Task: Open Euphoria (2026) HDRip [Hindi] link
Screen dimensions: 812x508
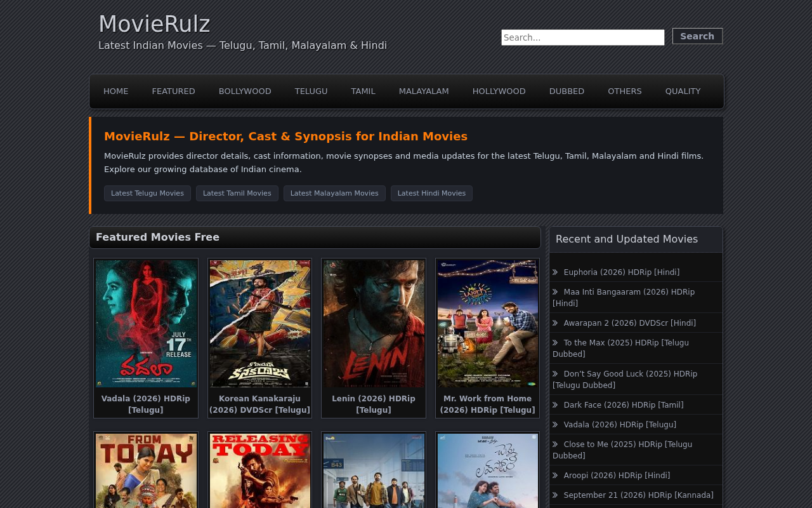Action: tap(622, 272)
